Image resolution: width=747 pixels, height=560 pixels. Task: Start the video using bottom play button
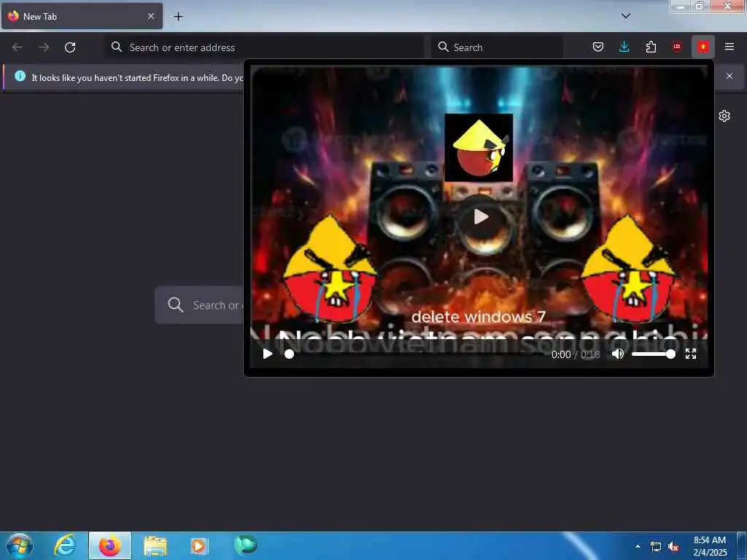[x=267, y=354]
